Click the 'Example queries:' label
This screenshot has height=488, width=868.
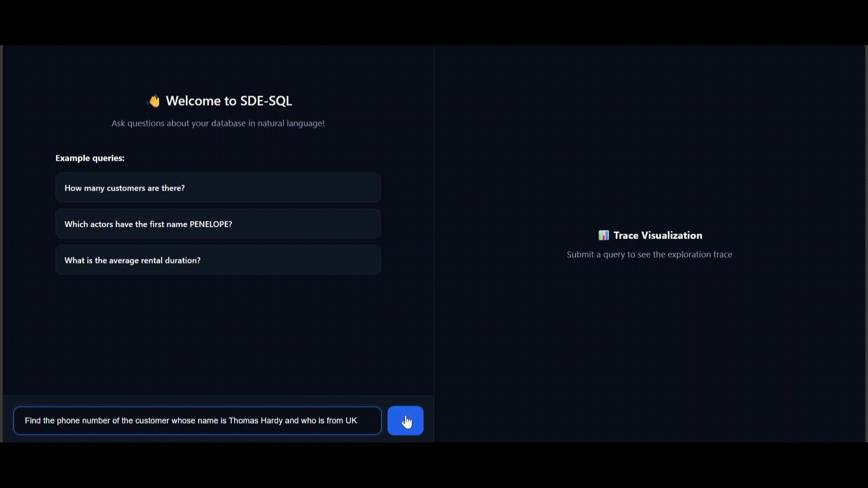(x=90, y=158)
